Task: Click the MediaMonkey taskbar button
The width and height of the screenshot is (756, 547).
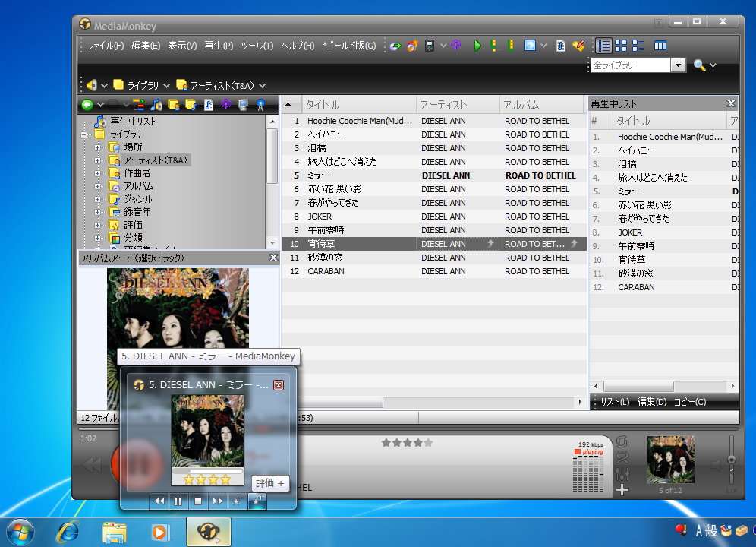Action: (208, 532)
